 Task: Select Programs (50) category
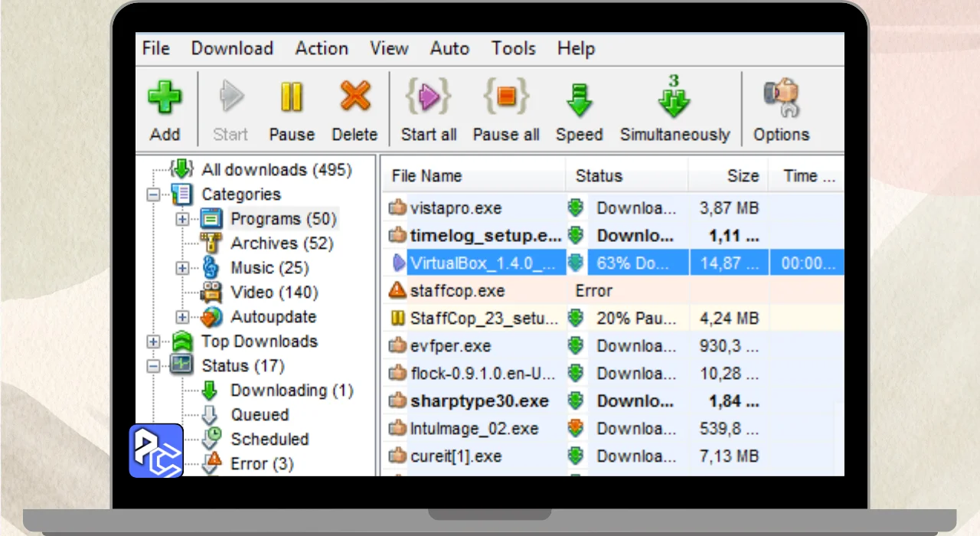click(x=283, y=218)
